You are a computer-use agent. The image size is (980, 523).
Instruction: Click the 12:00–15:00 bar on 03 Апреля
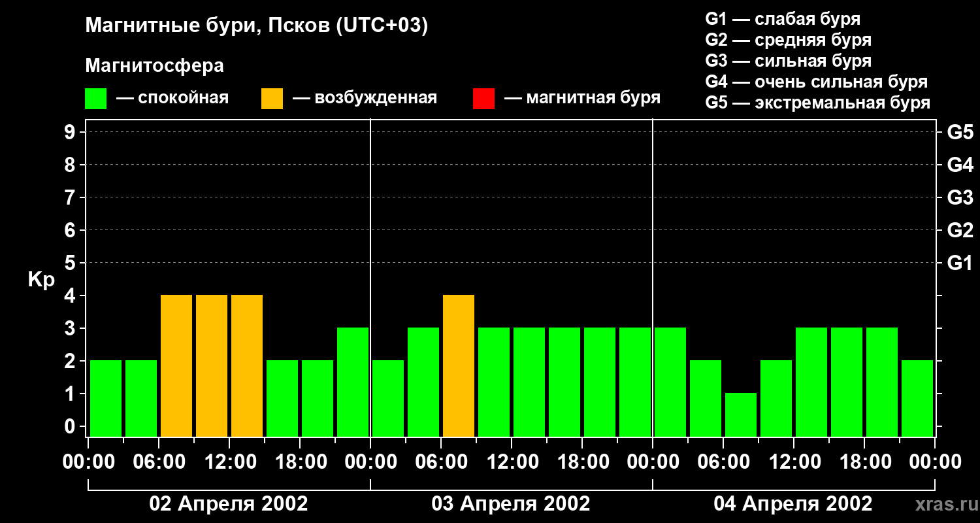tap(529, 382)
